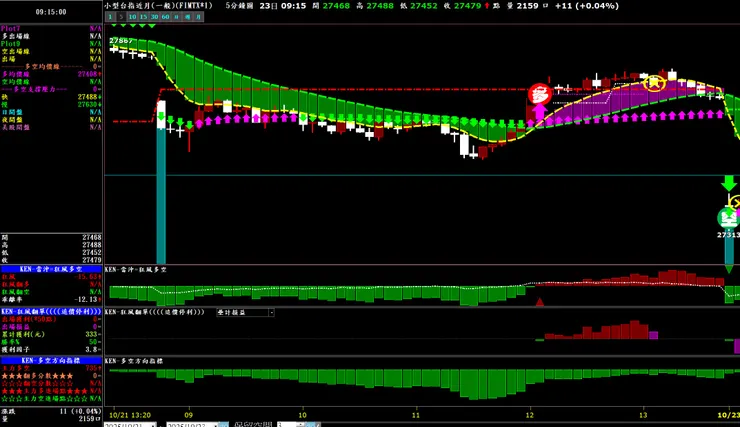Switch chart to 60-minute timeframe

click(x=165, y=17)
